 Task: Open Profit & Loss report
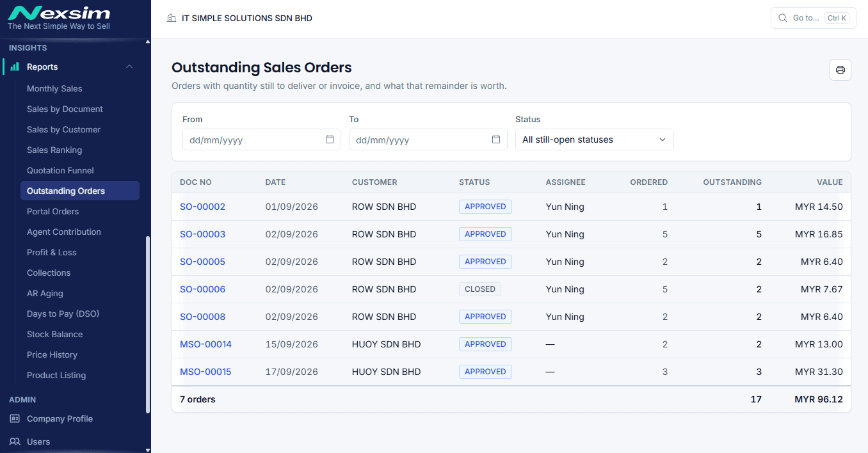(80, 252)
